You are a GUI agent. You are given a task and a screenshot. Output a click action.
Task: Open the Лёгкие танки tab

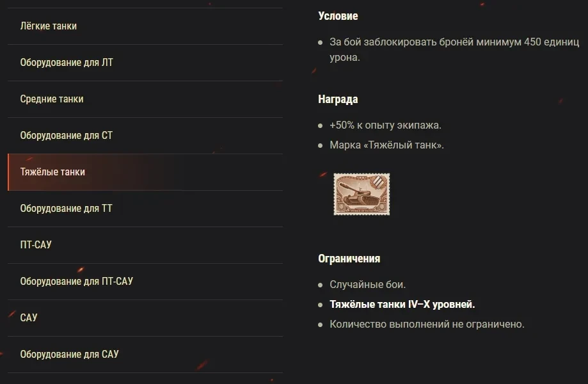(49, 26)
